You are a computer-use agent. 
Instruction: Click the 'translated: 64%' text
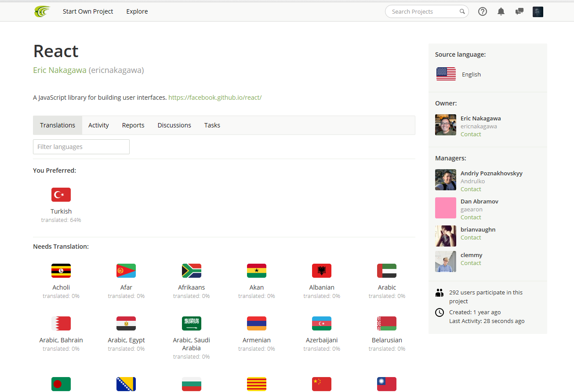61,220
